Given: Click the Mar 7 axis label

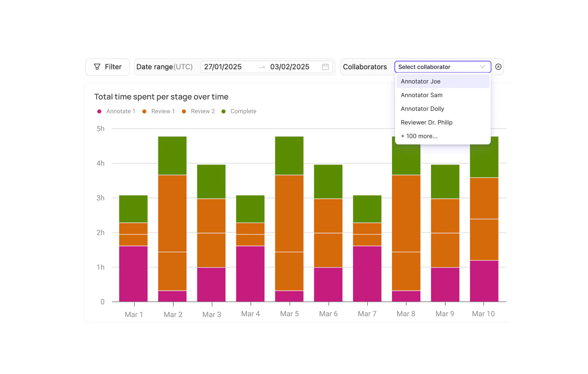Looking at the screenshot, I should tap(367, 314).
